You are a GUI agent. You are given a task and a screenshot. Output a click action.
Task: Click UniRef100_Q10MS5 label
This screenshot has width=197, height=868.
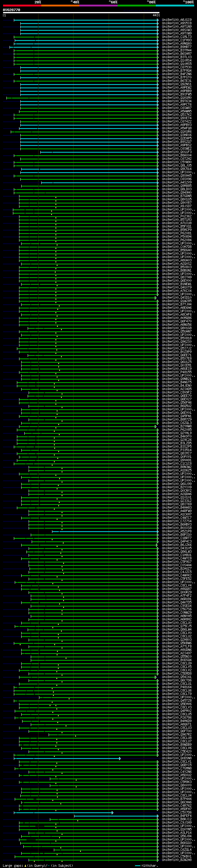point(177,64)
